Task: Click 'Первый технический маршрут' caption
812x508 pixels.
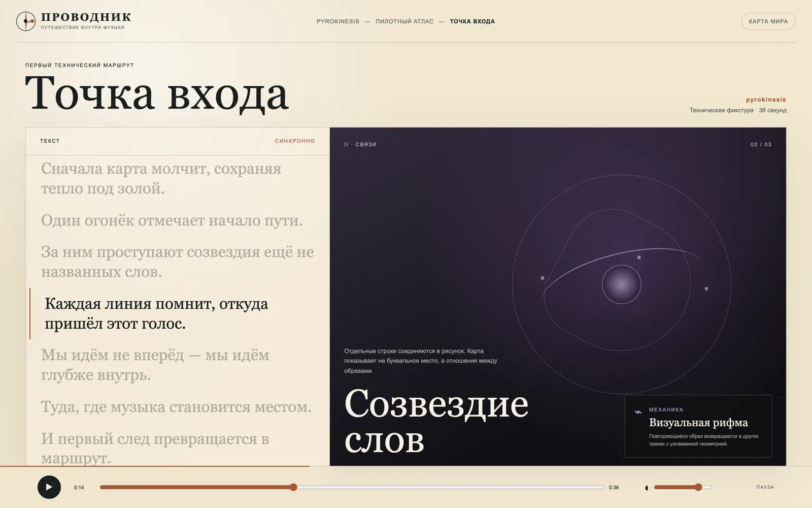Action: click(x=80, y=65)
